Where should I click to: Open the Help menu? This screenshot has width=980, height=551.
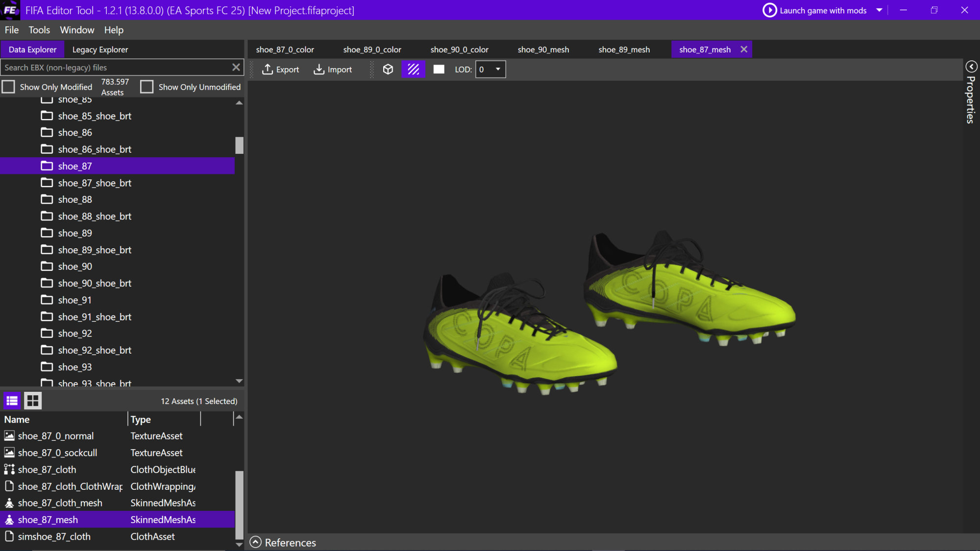(114, 30)
